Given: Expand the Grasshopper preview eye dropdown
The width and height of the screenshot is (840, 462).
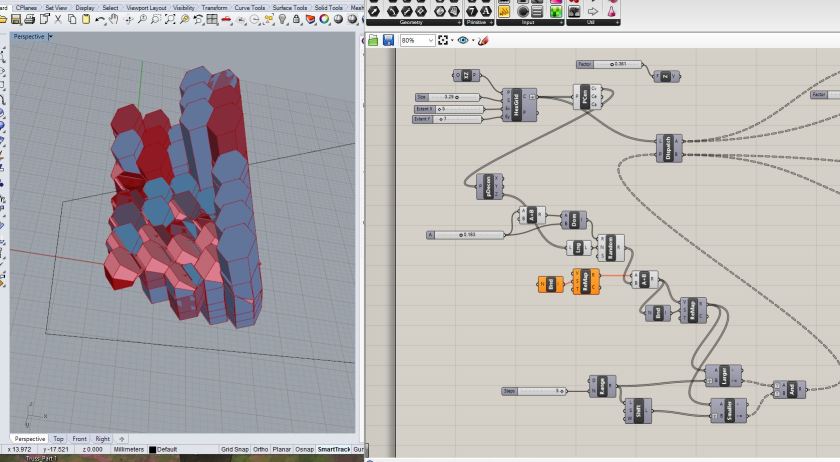Looking at the screenshot, I should tap(472, 41).
